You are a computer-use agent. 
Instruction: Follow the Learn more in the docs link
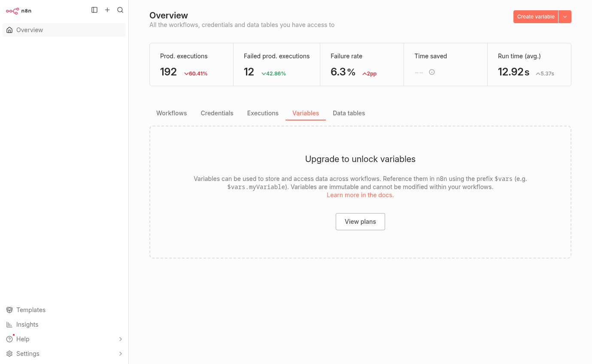pyautogui.click(x=360, y=195)
